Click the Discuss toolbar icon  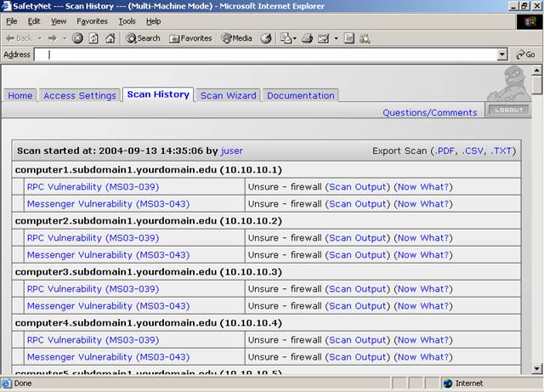[349, 38]
